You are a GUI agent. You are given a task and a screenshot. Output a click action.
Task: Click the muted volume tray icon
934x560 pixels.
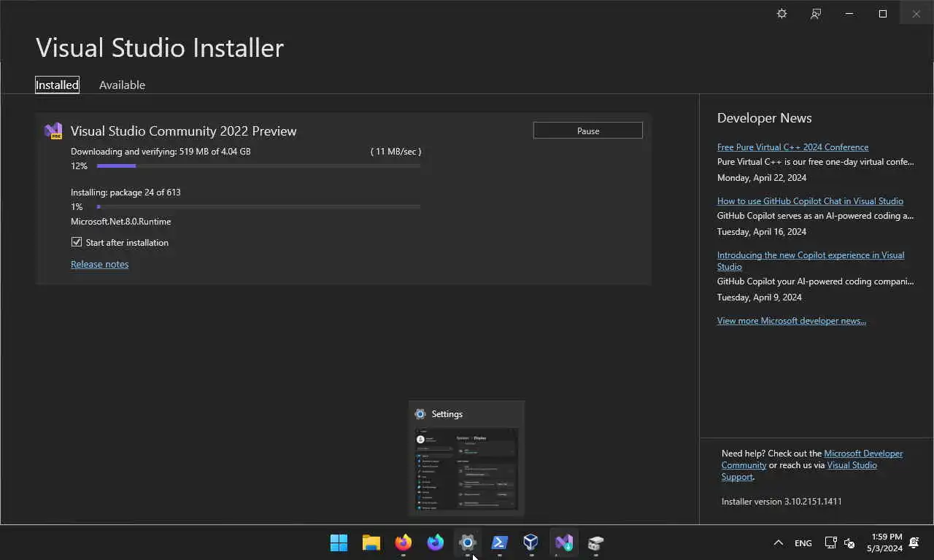tap(849, 542)
